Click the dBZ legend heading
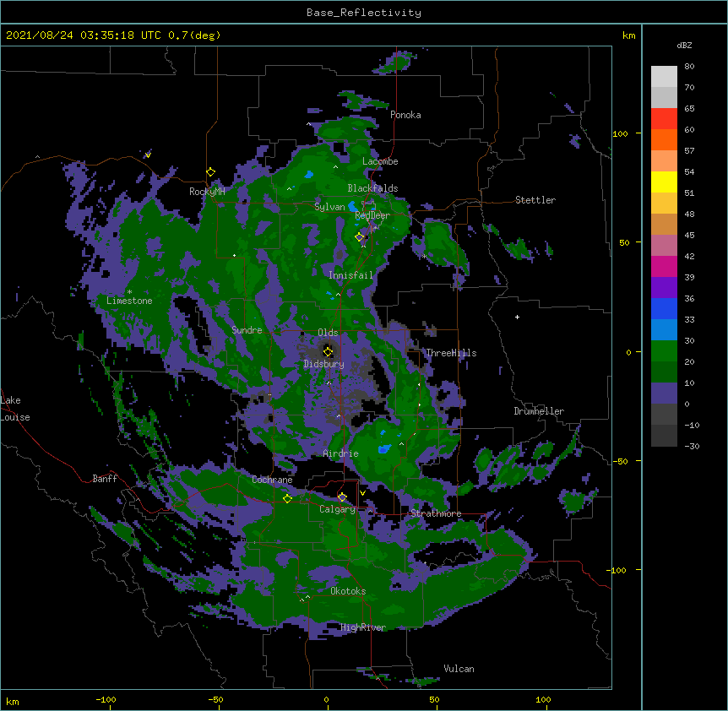The image size is (728, 711). coord(684,45)
